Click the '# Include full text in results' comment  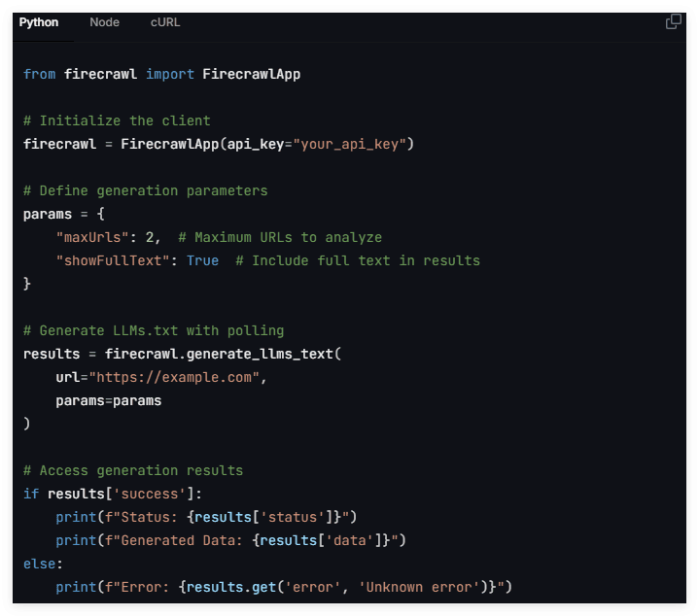pyautogui.click(x=358, y=260)
